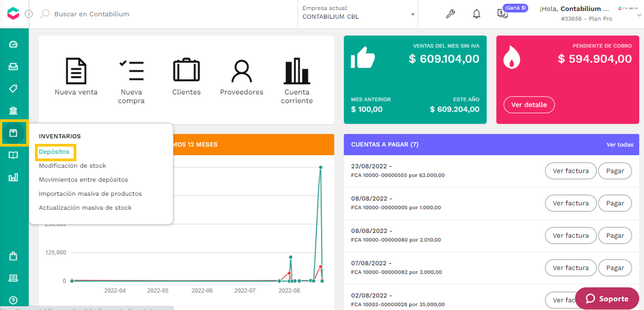This screenshot has width=644, height=310.
Task: Click the #33656 - Plan Pro text
Action: click(586, 19)
